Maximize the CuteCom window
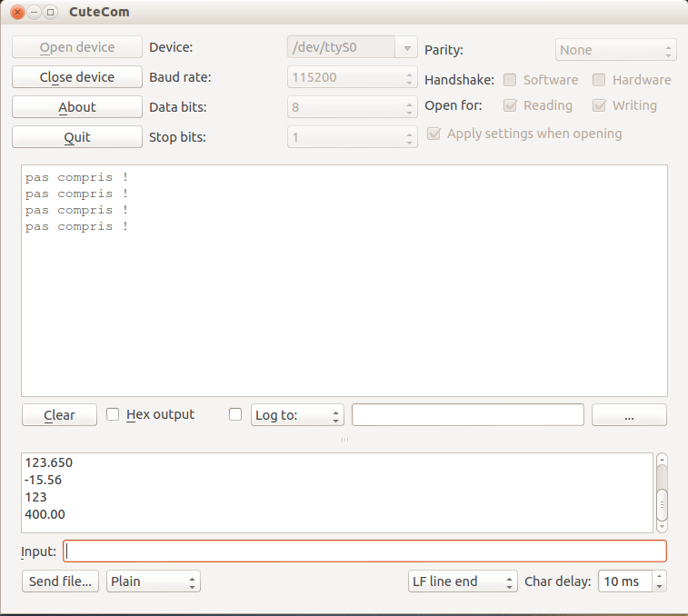The image size is (688, 616). (x=51, y=12)
